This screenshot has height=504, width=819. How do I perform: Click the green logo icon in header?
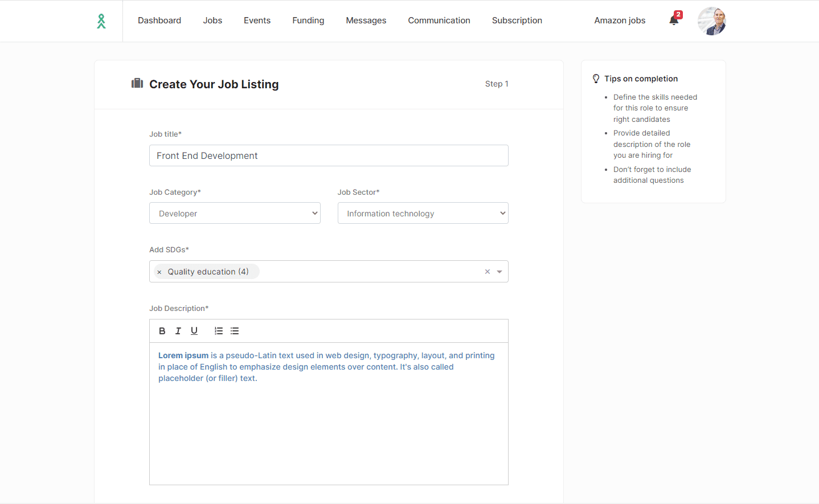pos(101,21)
